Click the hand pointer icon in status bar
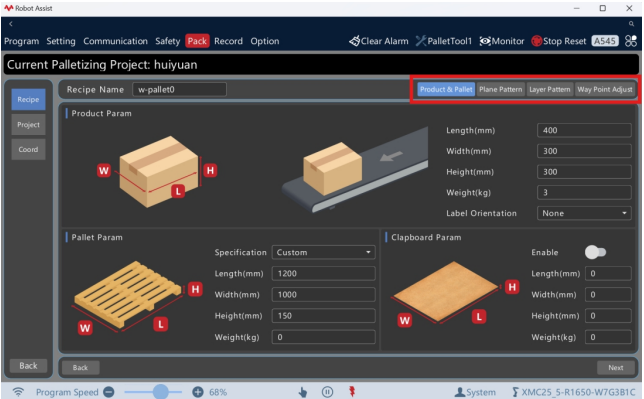 point(303,392)
